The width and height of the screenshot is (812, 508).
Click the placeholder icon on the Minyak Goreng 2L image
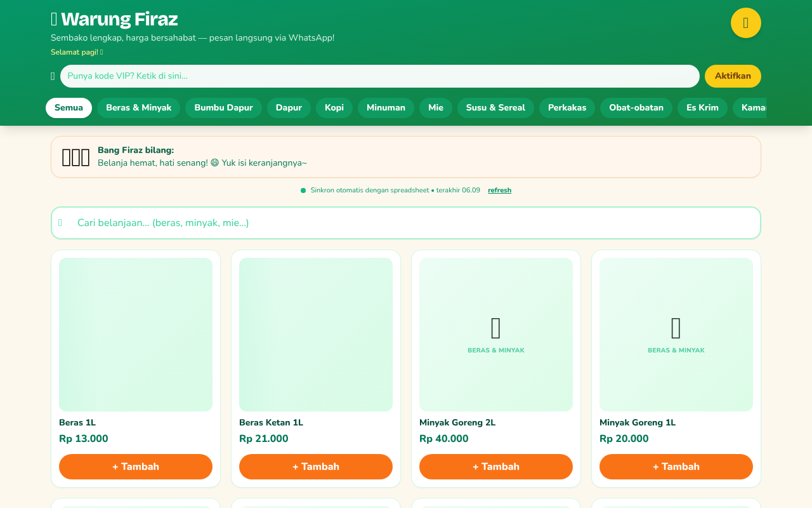pyautogui.click(x=496, y=328)
